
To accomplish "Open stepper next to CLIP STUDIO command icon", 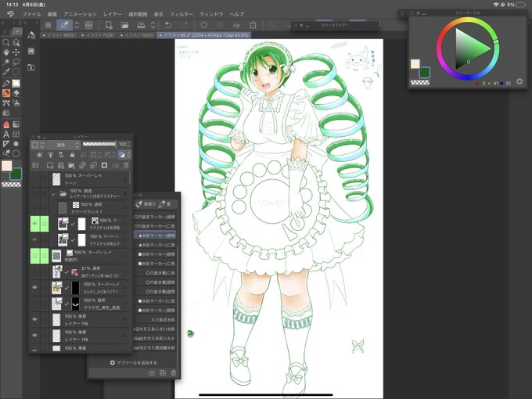I will click(77, 25).
